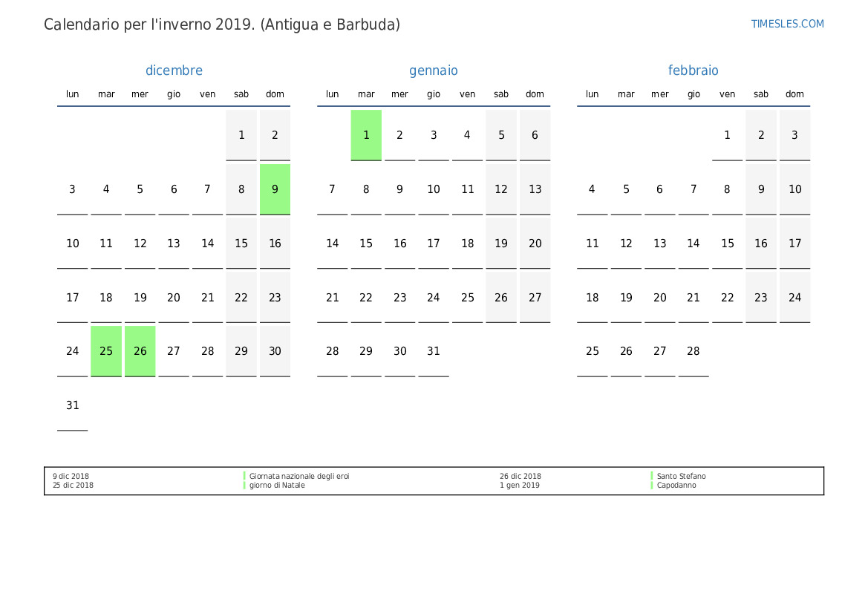Screen dimensions: 868x614
Task: Click the febbraio month heading
Action: (693, 71)
